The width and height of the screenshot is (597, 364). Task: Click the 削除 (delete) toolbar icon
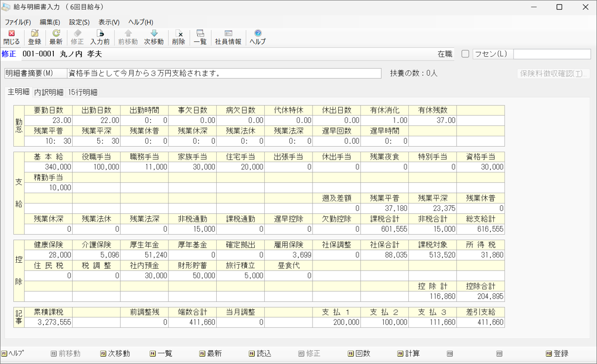tap(178, 37)
